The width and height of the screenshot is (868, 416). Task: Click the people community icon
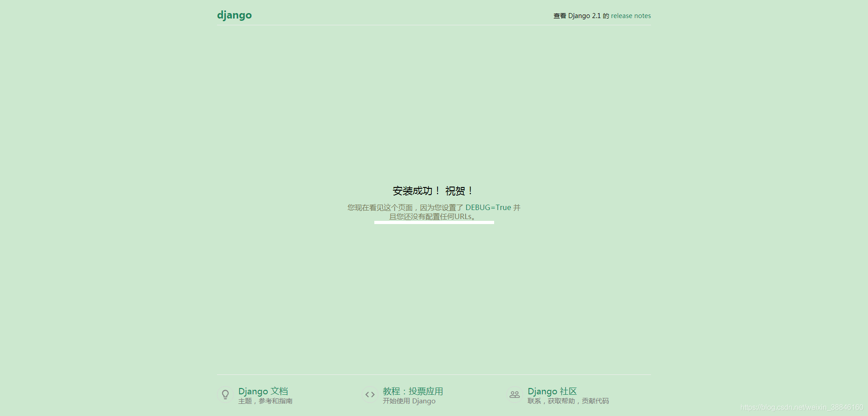(514, 394)
